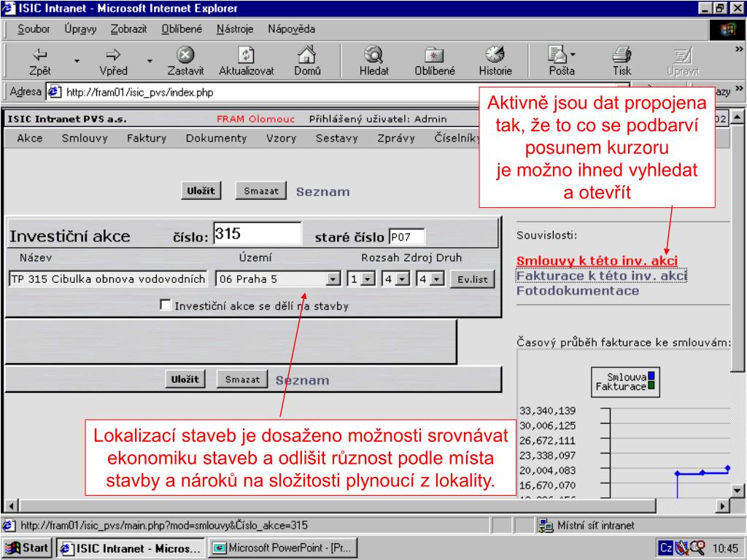Image resolution: width=747 pixels, height=560 pixels.
Task: Open the Pošta mail icon
Action: tap(557, 62)
